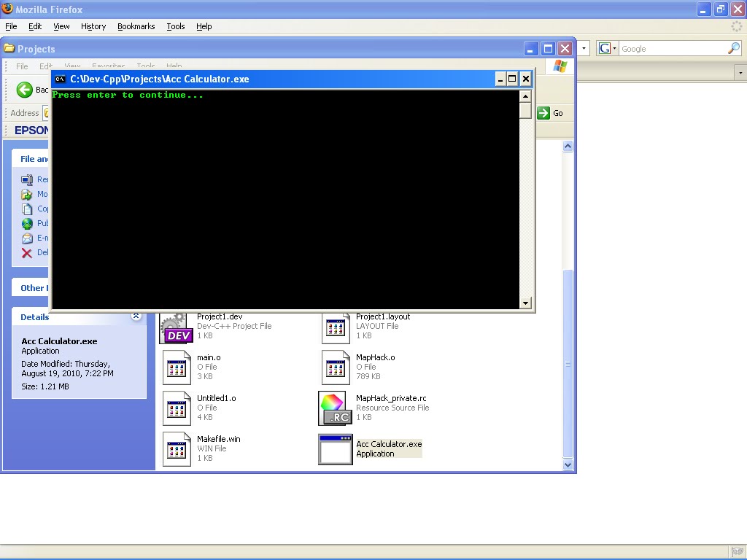This screenshot has height=560, width=747.
Task: Click the MapHack_private.rc resource icon
Action: pos(336,408)
